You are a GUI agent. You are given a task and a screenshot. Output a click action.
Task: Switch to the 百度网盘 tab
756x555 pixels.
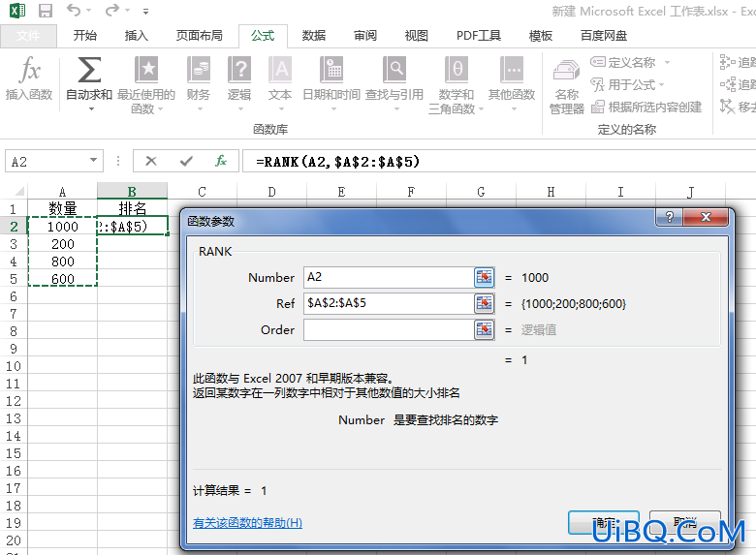pos(604,36)
